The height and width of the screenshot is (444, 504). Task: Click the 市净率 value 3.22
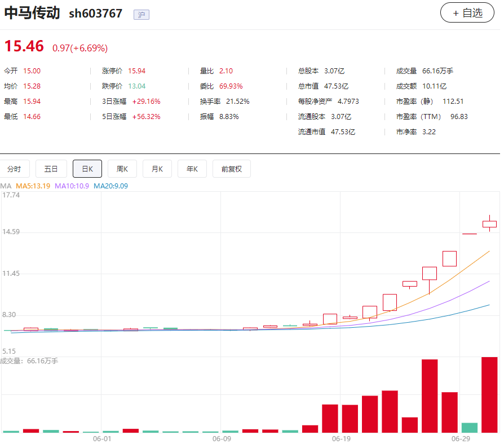pyautogui.click(x=429, y=132)
